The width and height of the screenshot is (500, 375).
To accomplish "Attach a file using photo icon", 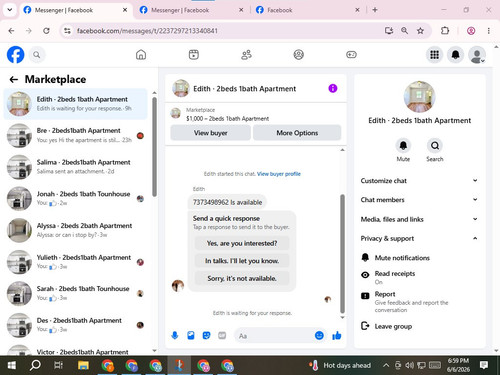I will (191, 335).
